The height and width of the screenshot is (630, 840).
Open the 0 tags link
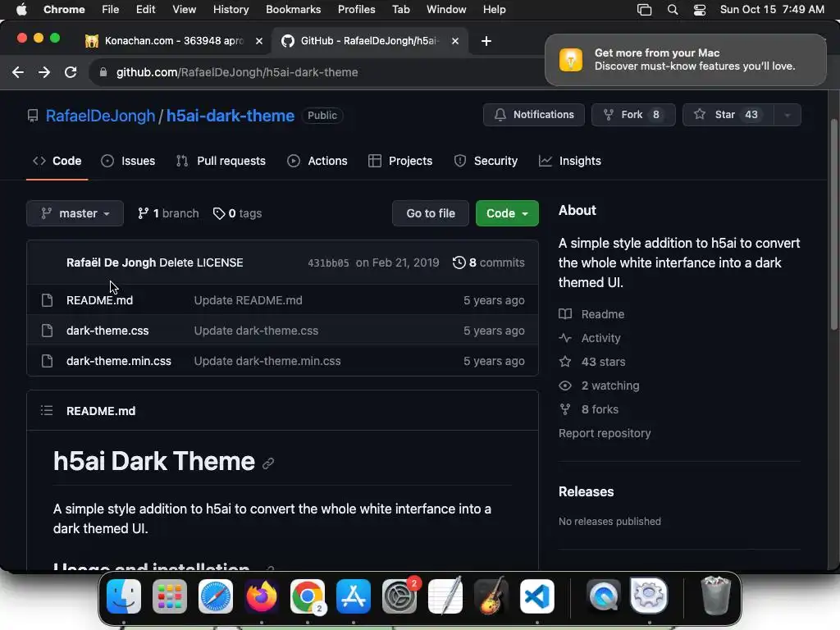[x=237, y=213]
